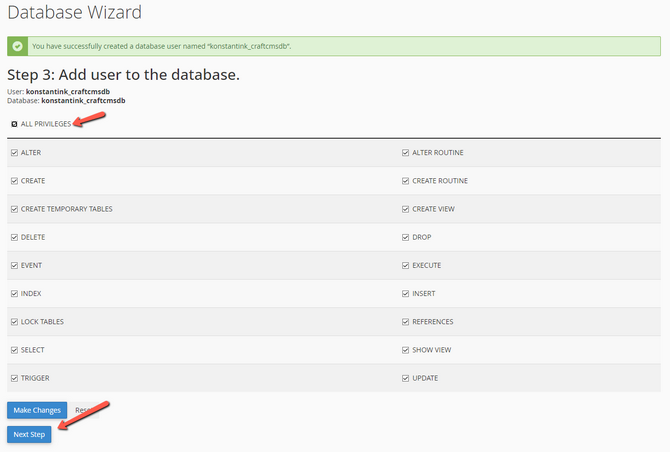The height and width of the screenshot is (452, 670).
Task: Uncheck the DROP privilege
Action: pyautogui.click(x=406, y=237)
